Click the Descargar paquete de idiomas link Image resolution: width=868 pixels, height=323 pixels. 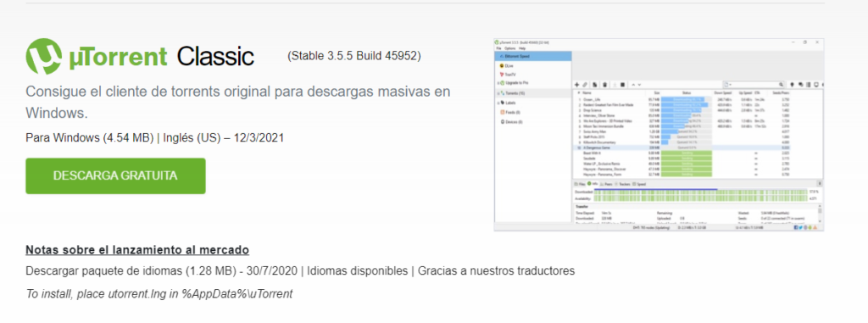tap(162, 271)
